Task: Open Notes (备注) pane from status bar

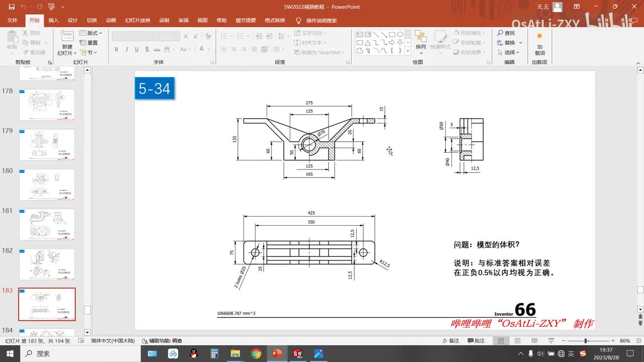Action: coord(451,340)
